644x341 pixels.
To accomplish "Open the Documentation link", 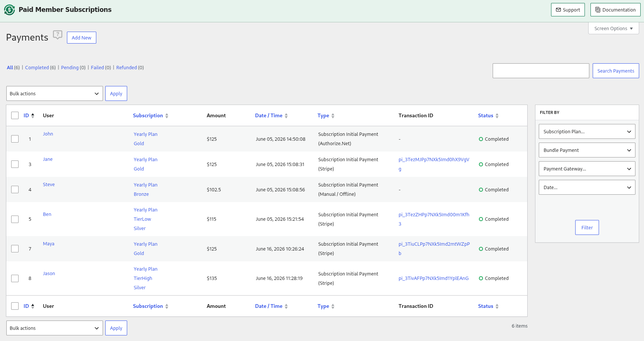I will (x=615, y=10).
